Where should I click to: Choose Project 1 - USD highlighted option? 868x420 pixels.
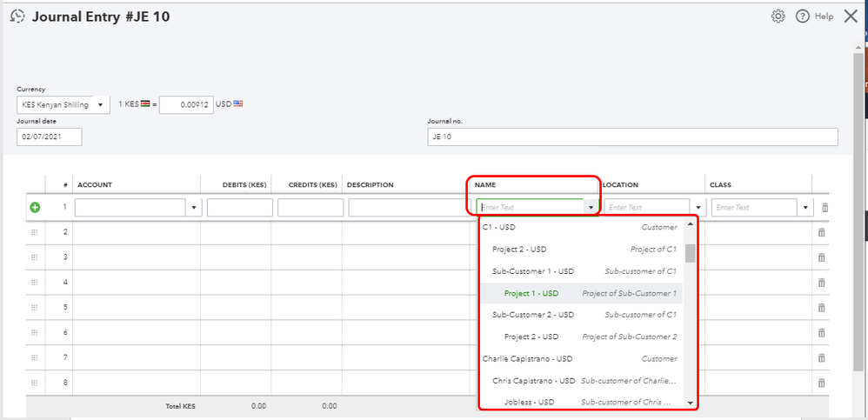(580, 293)
